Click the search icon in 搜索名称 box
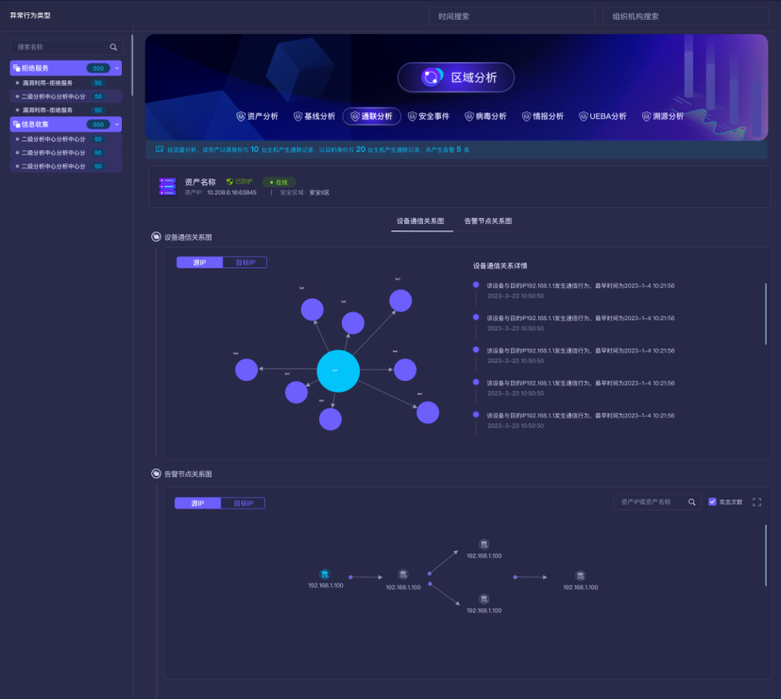 (x=113, y=46)
